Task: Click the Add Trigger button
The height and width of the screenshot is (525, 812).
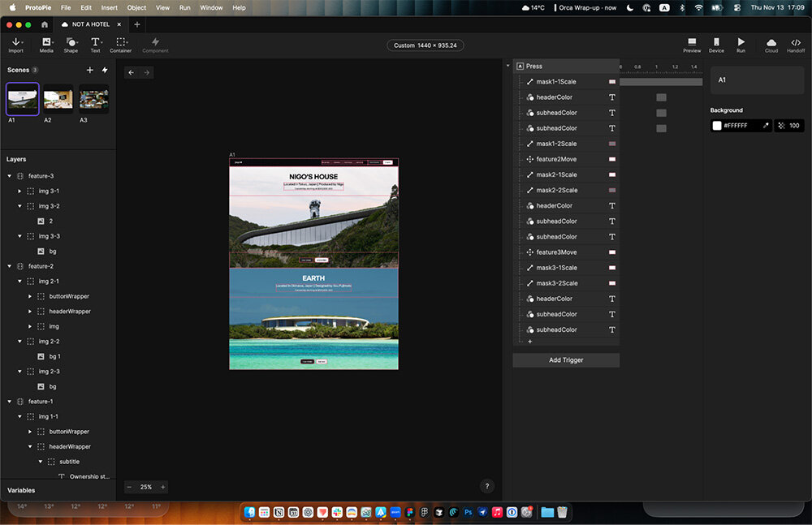Action: (566, 360)
